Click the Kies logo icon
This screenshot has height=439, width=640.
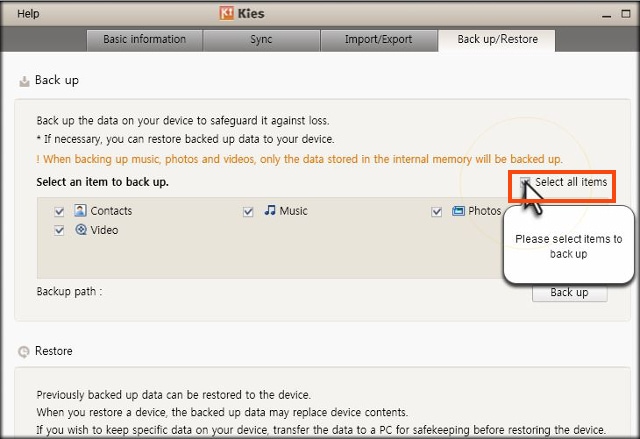227,13
